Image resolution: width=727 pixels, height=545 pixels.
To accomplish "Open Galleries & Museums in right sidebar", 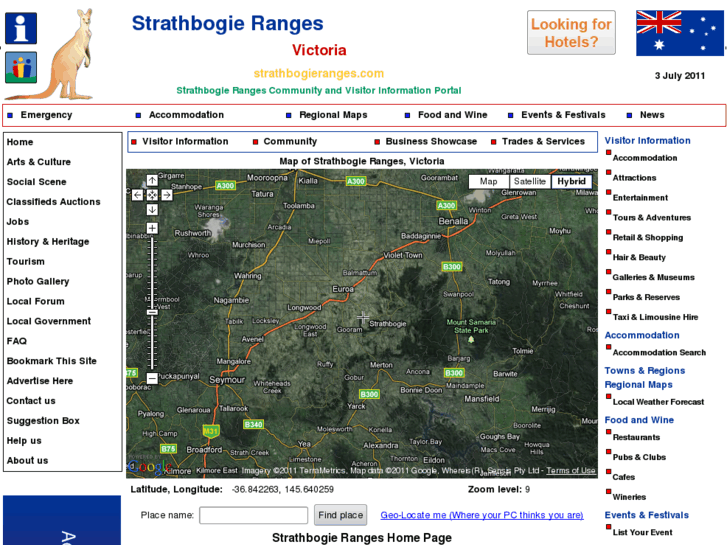I will click(654, 277).
